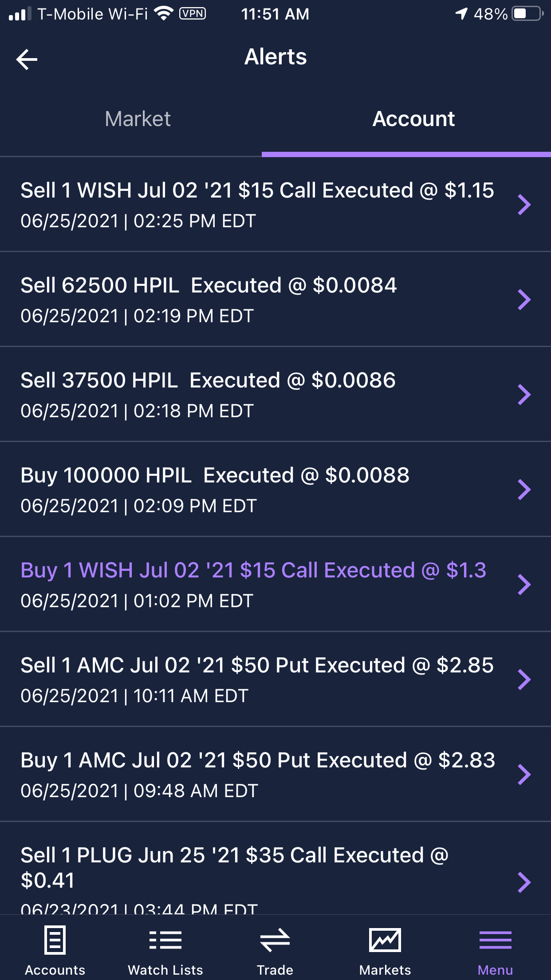Expand the Buy 100000 HPIL alert chevron
Image resolution: width=551 pixels, height=980 pixels.
(524, 490)
